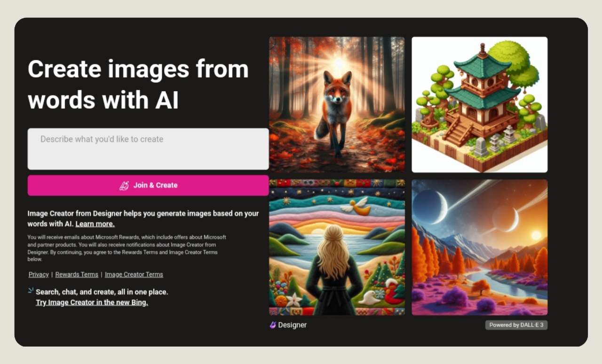602x364 pixels.
Task: Click the 'Image Creator from Designer helps you' description
Action: point(143,218)
